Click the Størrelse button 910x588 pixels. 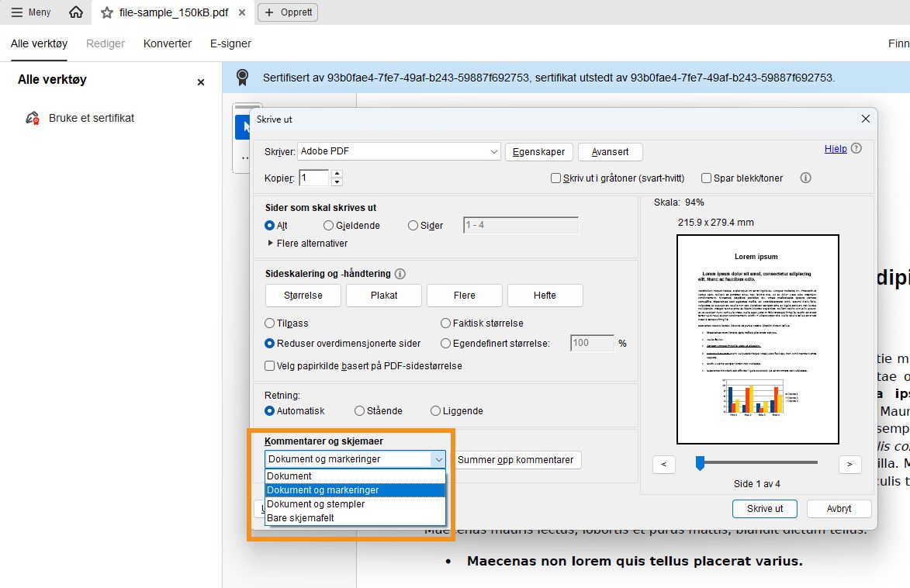pos(303,296)
